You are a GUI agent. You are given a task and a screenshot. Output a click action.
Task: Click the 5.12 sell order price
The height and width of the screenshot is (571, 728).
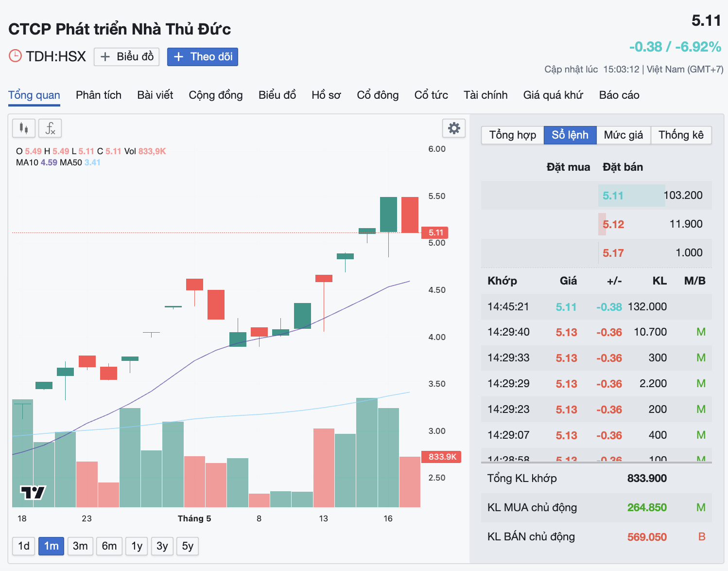coord(613,224)
